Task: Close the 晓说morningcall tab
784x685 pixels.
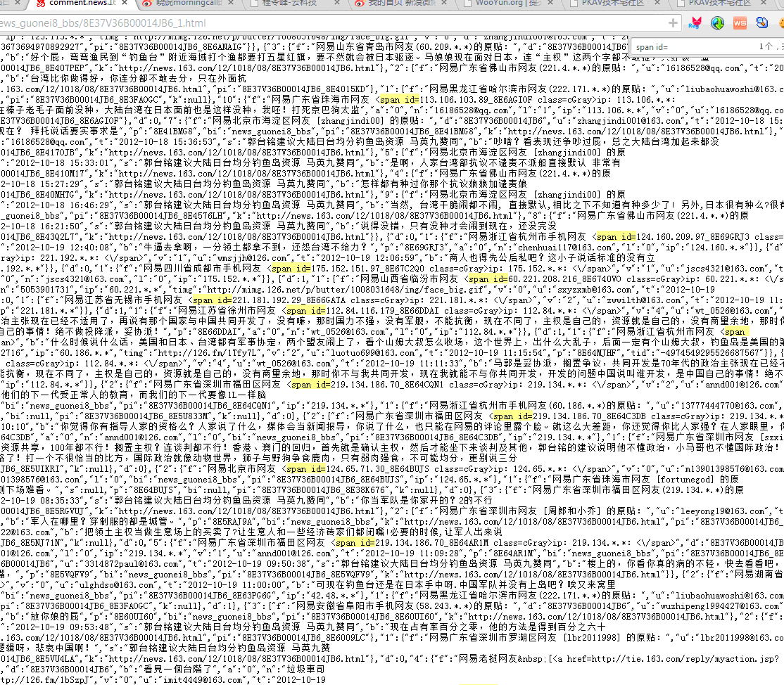Action: point(231,3)
